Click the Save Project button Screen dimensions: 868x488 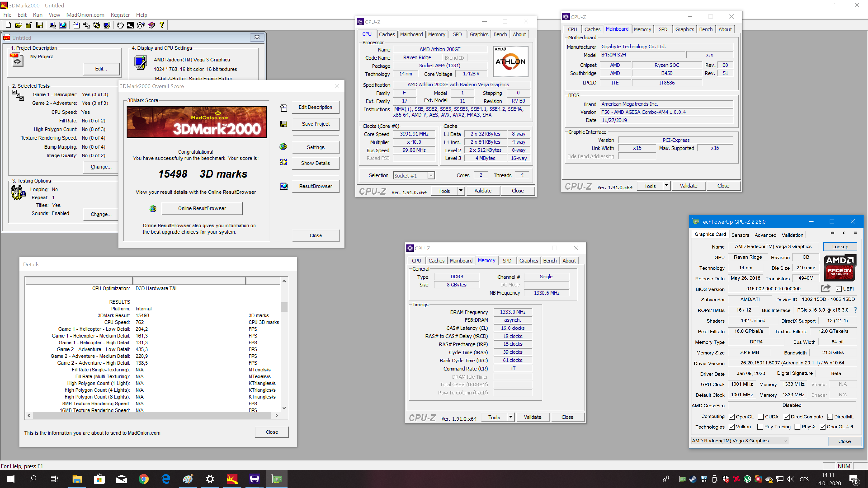coord(315,124)
